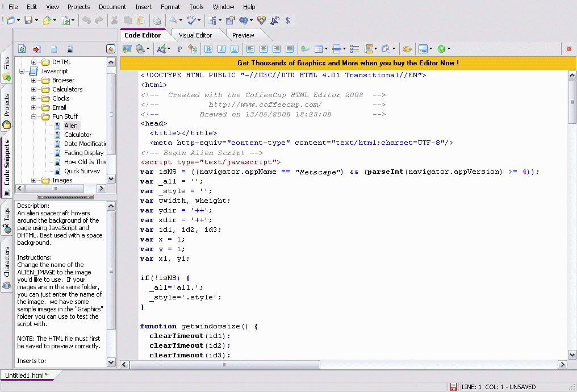
Task: Toggle justify alignment button
Action: point(290,49)
